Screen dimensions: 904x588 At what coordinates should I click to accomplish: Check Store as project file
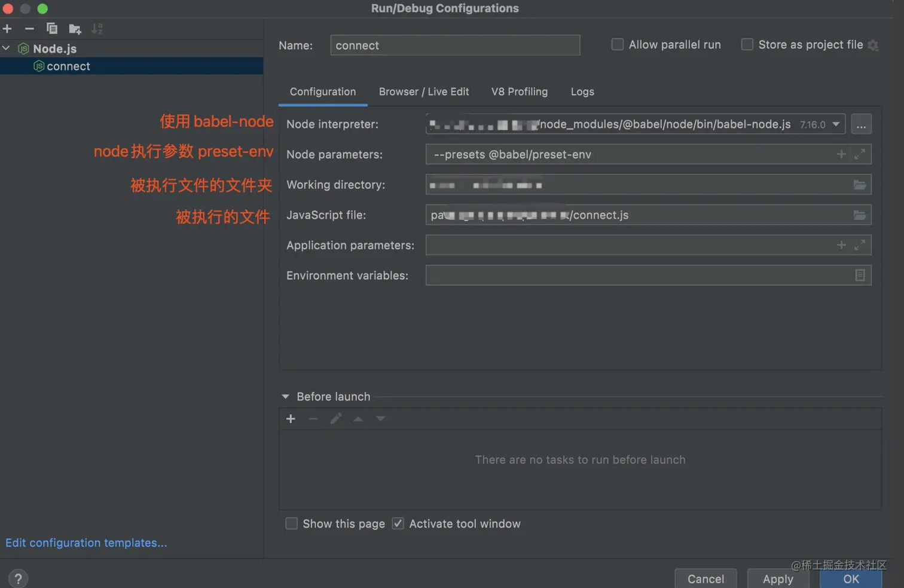click(x=747, y=45)
